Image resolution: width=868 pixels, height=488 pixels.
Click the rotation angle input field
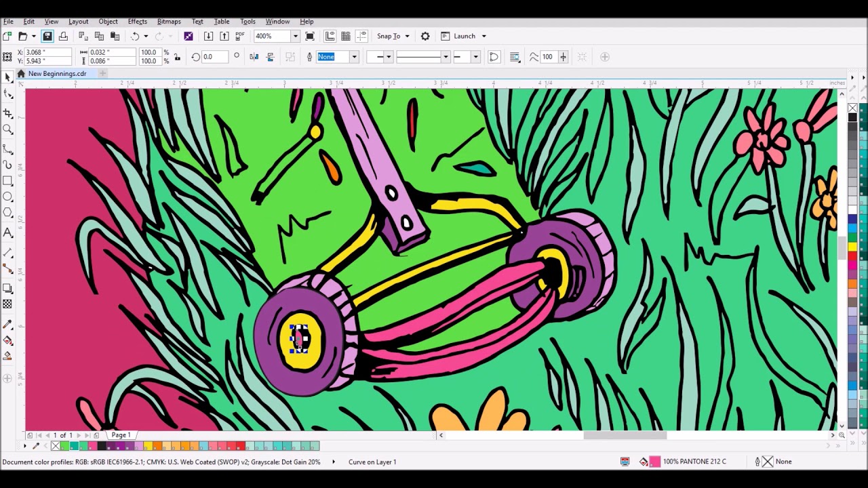[x=215, y=57]
